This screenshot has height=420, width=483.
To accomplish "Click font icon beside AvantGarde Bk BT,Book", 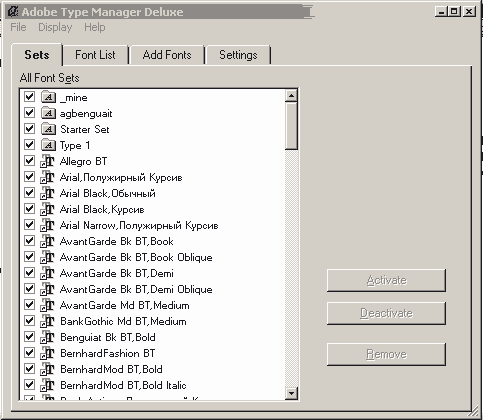I will click(x=47, y=241).
